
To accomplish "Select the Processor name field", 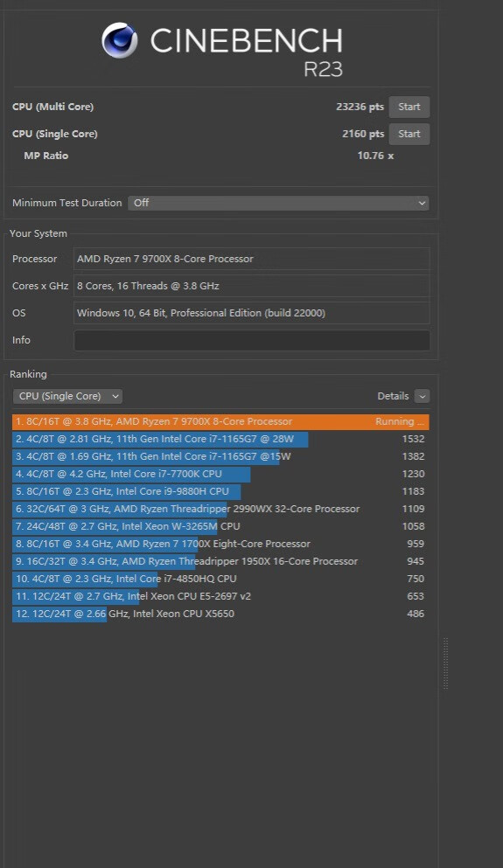I will pyautogui.click(x=252, y=259).
